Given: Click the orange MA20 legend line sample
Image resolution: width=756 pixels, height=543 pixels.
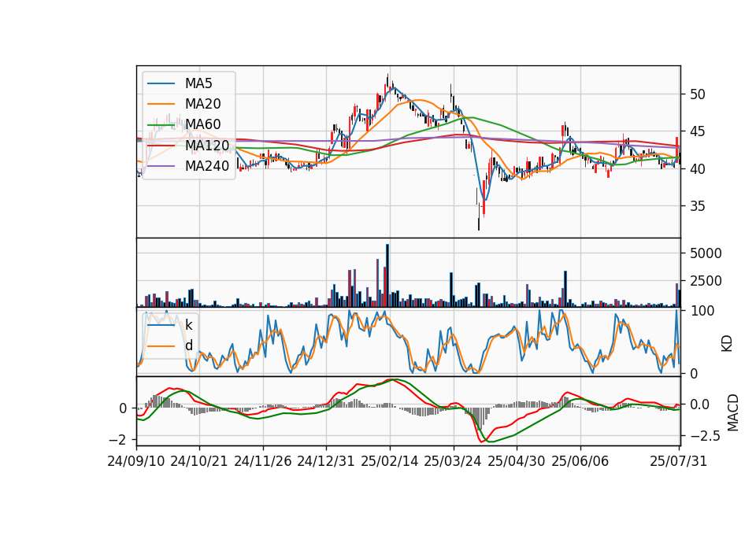Looking at the screenshot, I should (161, 104).
